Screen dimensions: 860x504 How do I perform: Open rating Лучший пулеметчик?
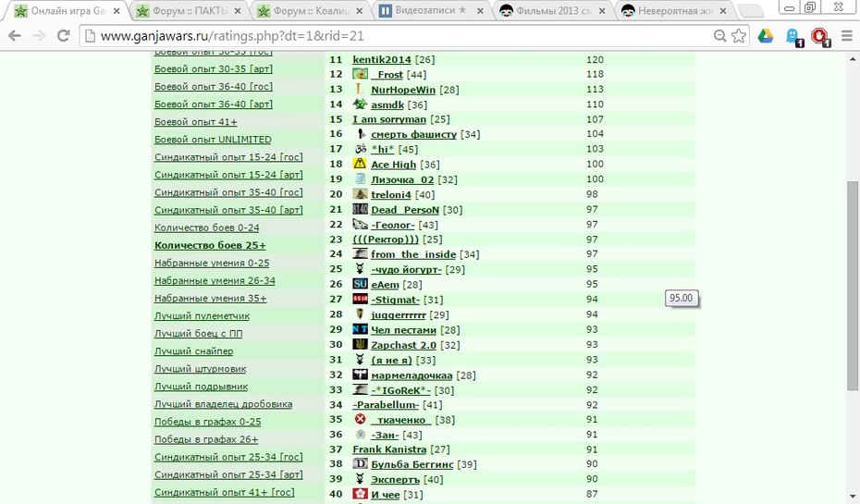[202, 316]
